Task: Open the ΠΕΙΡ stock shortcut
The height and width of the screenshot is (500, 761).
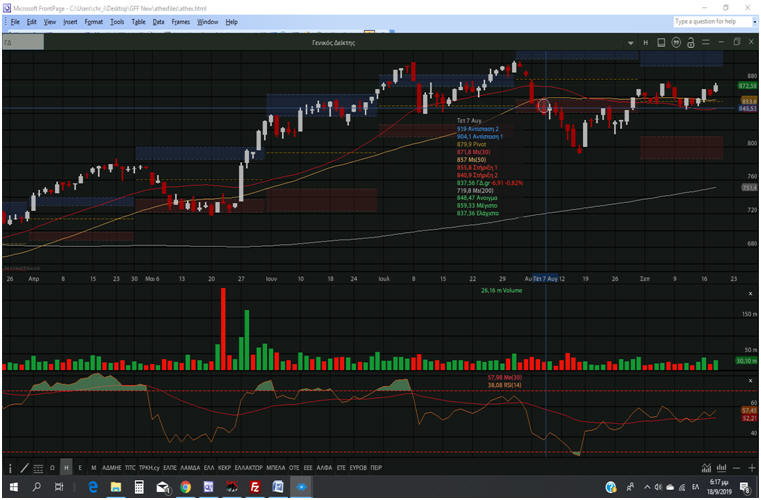Action: (x=376, y=468)
